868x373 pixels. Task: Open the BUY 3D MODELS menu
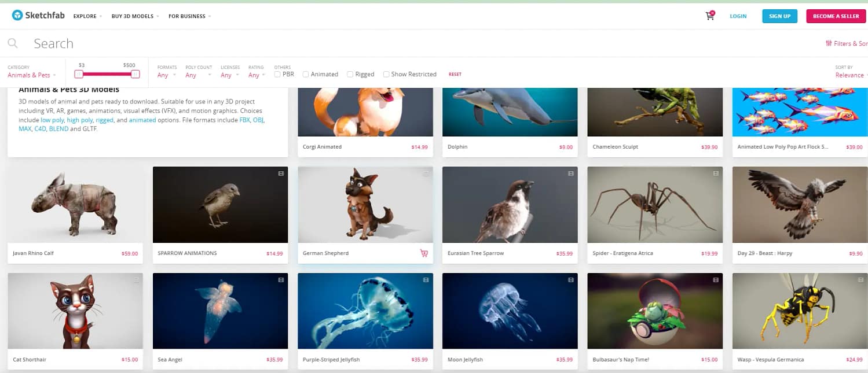tap(134, 16)
